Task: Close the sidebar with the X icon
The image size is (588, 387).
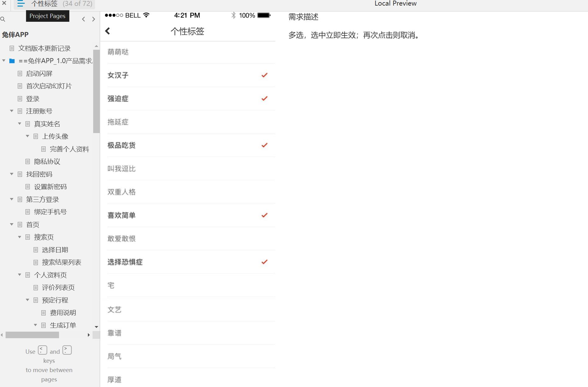Action: (x=4, y=3)
